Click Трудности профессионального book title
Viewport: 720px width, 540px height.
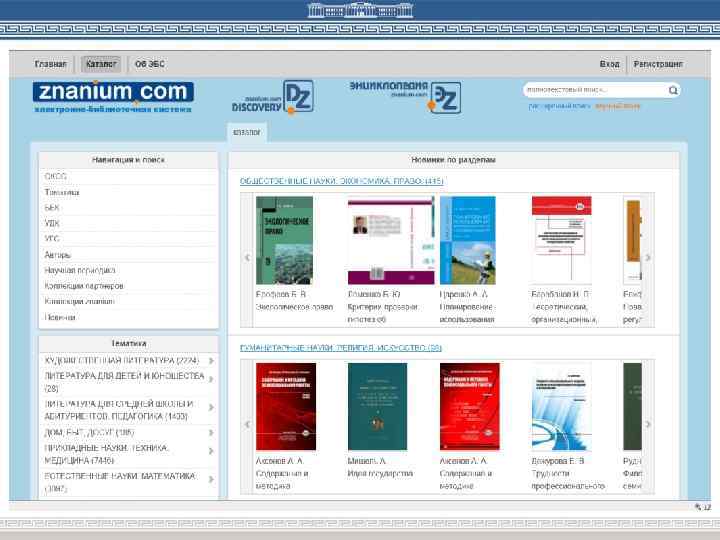(568, 479)
